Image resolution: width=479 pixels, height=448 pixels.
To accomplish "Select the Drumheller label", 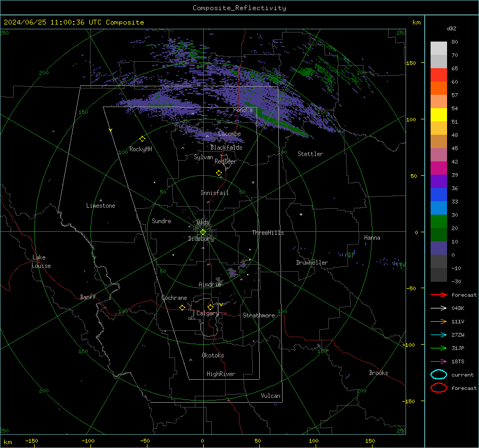I will pyautogui.click(x=312, y=263).
